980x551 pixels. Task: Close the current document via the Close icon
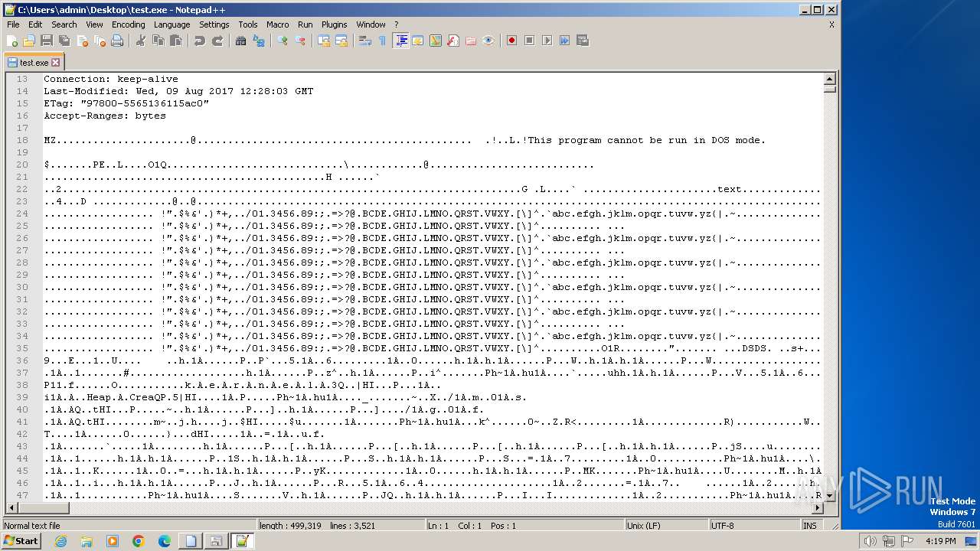(x=82, y=41)
